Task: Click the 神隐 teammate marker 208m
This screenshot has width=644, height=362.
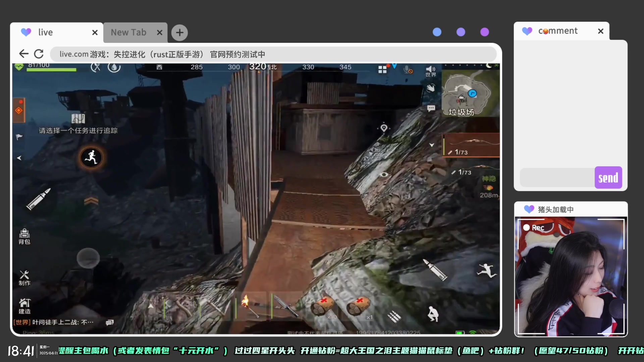Action: point(489,187)
